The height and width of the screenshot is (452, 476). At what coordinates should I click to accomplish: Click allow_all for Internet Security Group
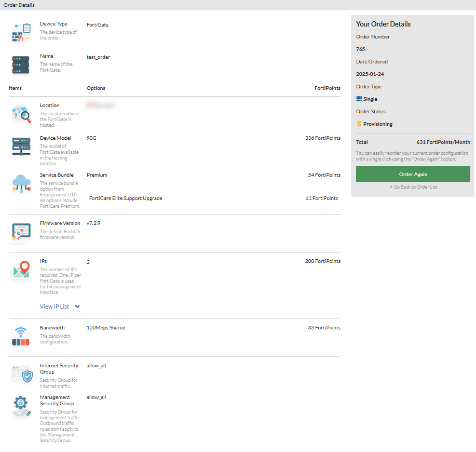[x=96, y=366]
